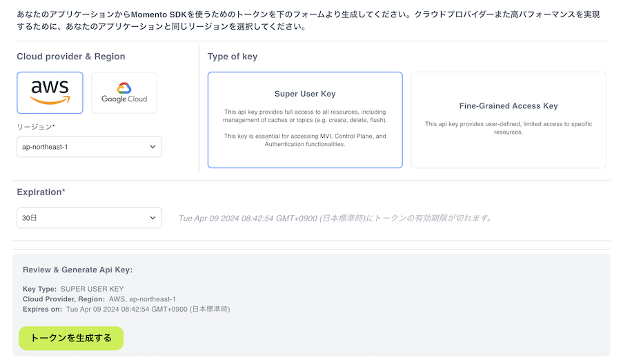Click the Japanese instruction paragraph at top

[x=308, y=21]
